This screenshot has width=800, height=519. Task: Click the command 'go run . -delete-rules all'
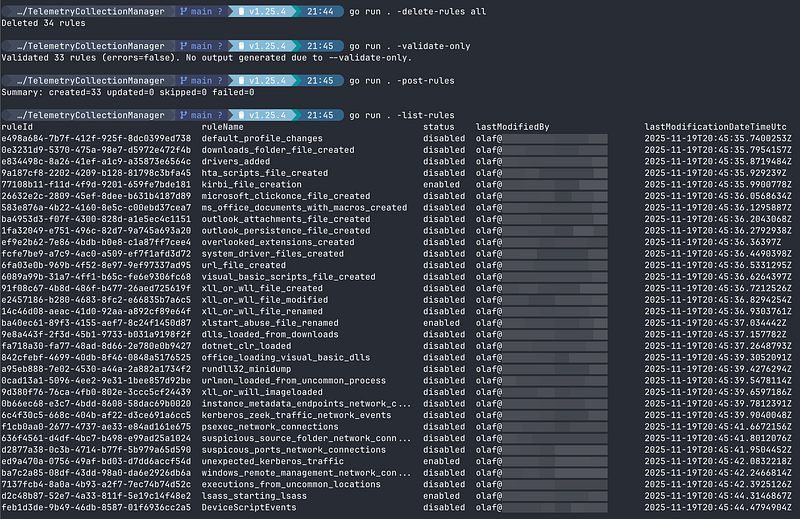[x=417, y=11]
